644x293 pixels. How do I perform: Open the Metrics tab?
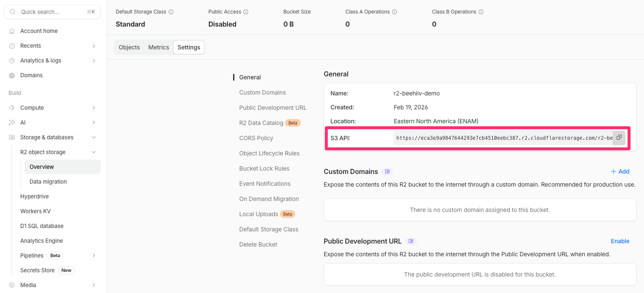pyautogui.click(x=158, y=47)
